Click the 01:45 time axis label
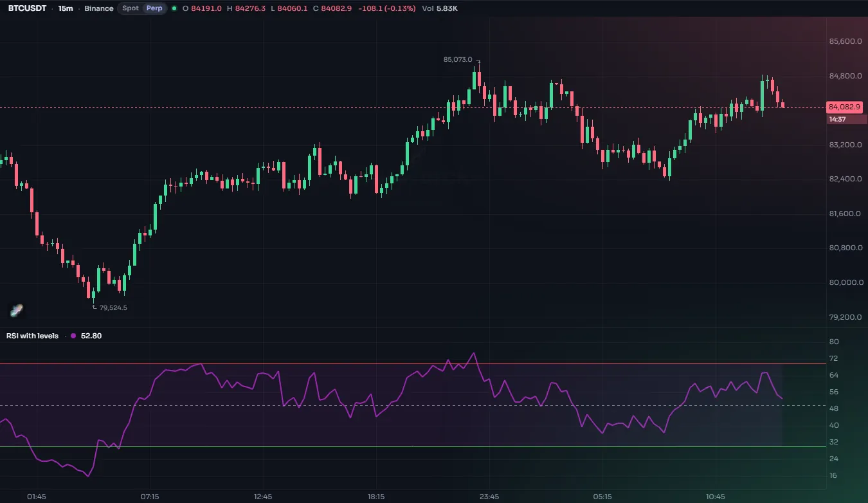This screenshot has width=868, height=503. 37,497
